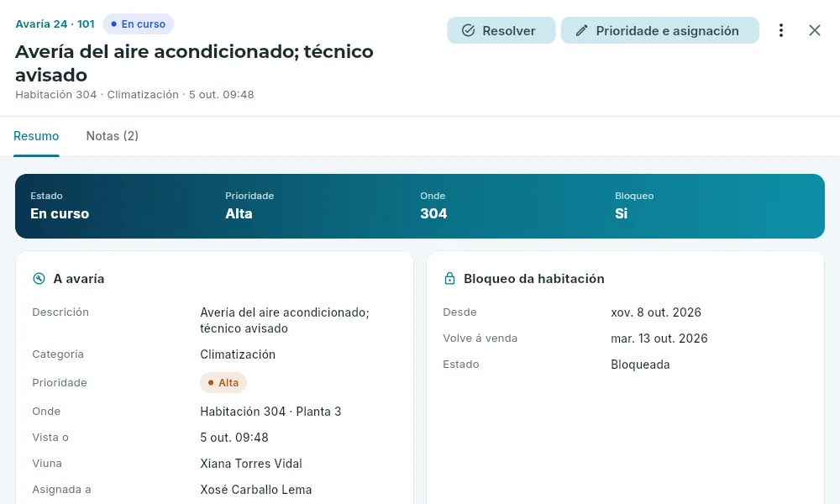Screen dimensions: 840x504
Task: Click the Alta priority chip
Action: (x=223, y=382)
